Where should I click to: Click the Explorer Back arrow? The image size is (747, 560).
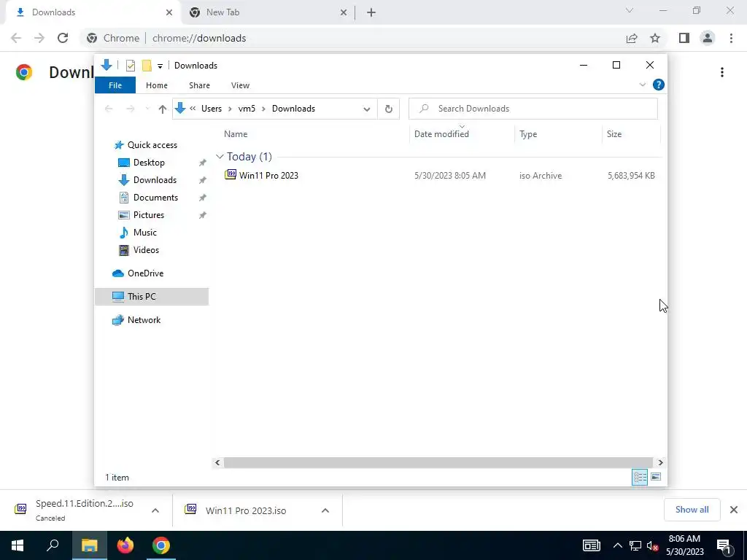pyautogui.click(x=109, y=109)
